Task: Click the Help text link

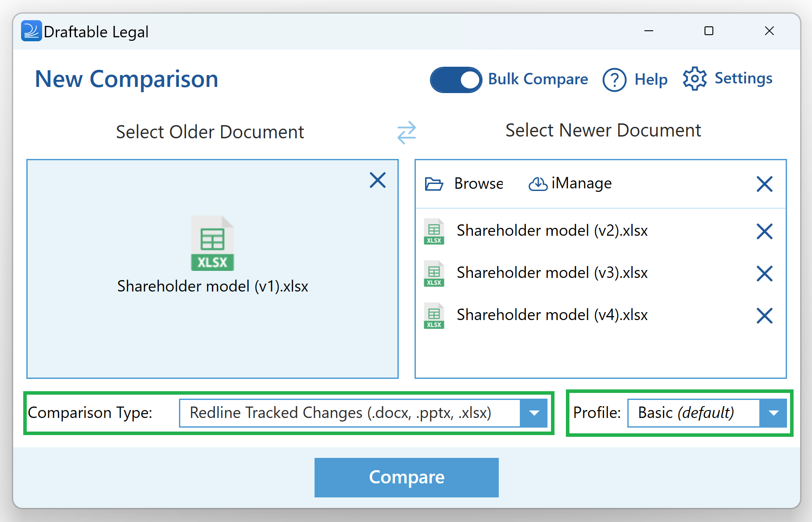Action: click(651, 79)
